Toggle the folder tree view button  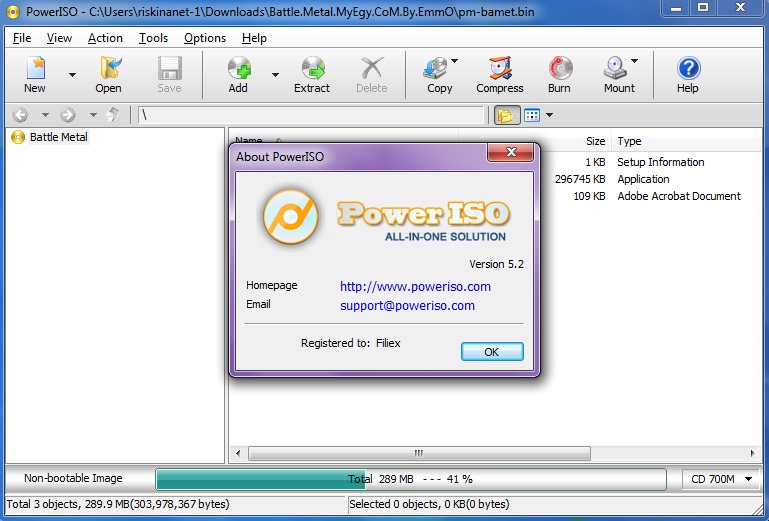coord(507,115)
